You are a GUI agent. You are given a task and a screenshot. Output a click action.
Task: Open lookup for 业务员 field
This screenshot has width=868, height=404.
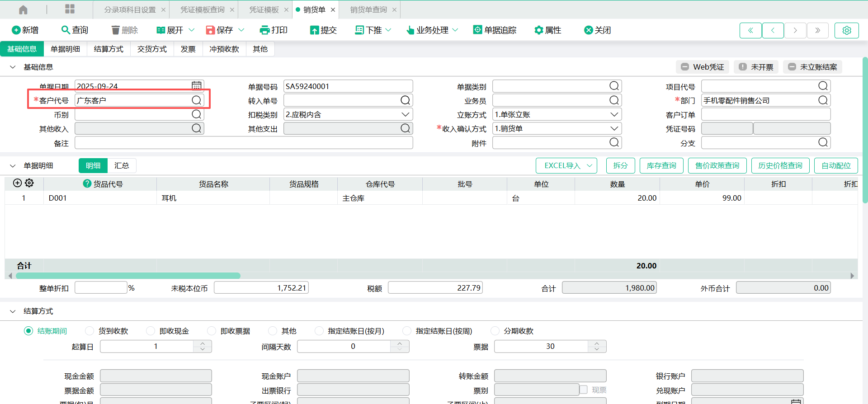614,100
